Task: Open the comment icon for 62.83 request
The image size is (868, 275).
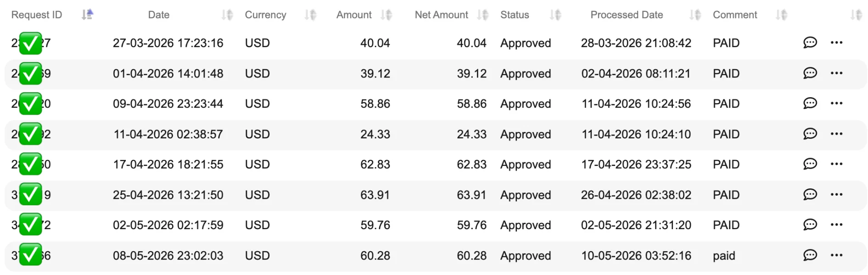Action: point(810,164)
